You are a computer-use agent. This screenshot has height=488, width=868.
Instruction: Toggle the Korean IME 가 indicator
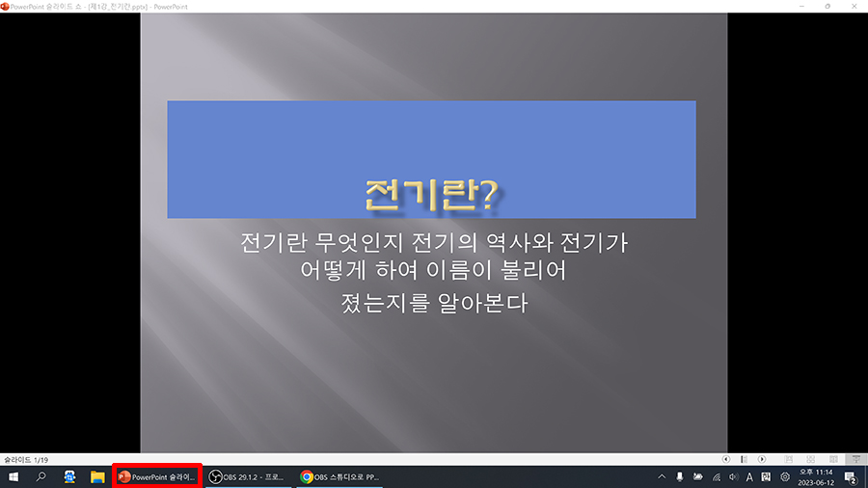766,476
